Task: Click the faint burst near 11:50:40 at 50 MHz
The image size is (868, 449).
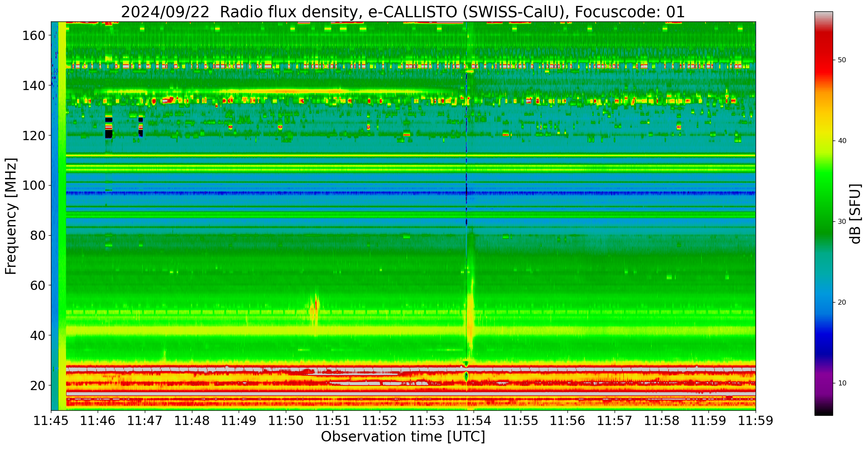Action: pyautogui.click(x=315, y=309)
